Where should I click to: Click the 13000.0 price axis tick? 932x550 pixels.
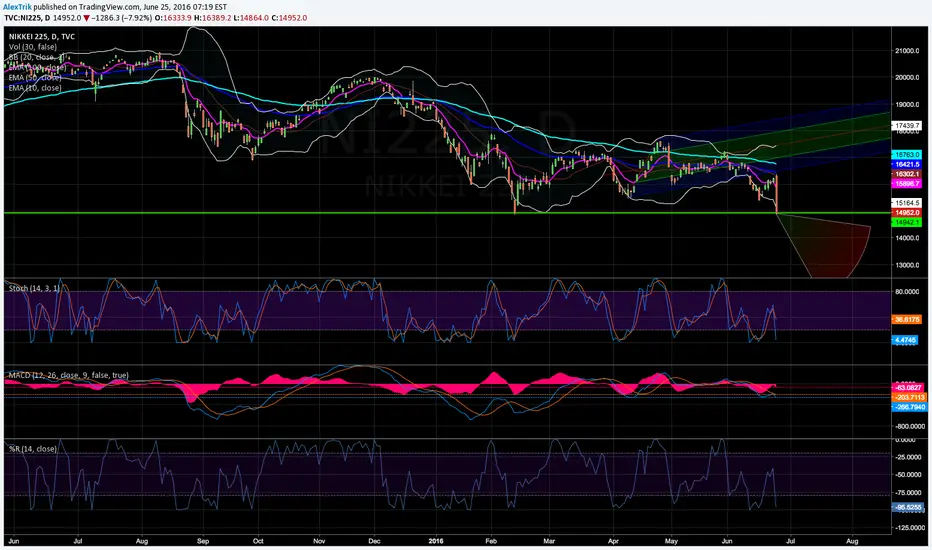click(907, 265)
